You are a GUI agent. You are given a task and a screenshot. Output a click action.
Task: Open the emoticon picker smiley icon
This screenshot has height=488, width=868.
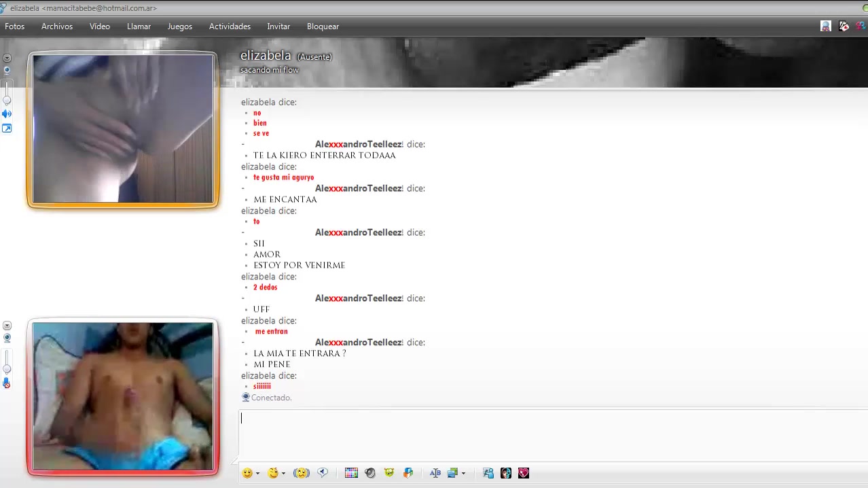point(247,473)
